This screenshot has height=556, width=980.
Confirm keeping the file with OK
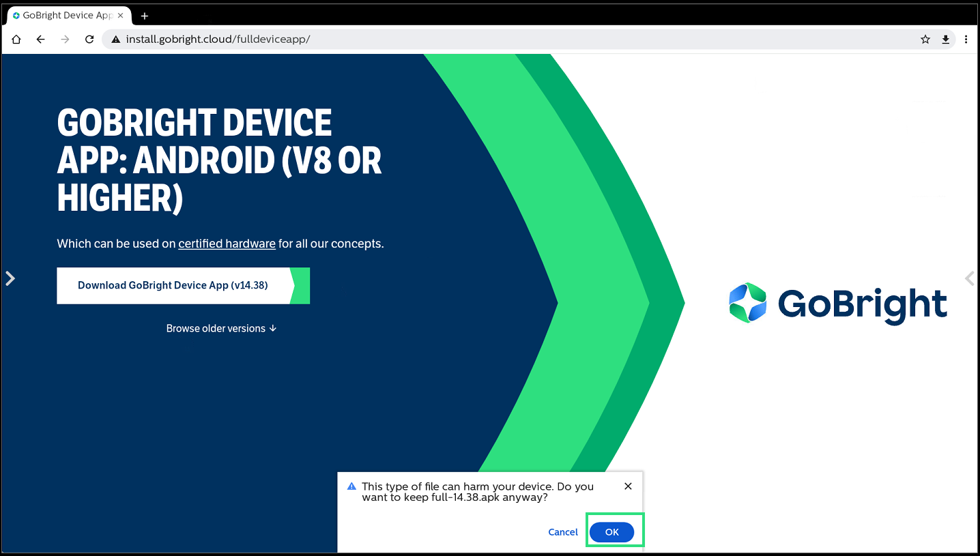[611, 532]
